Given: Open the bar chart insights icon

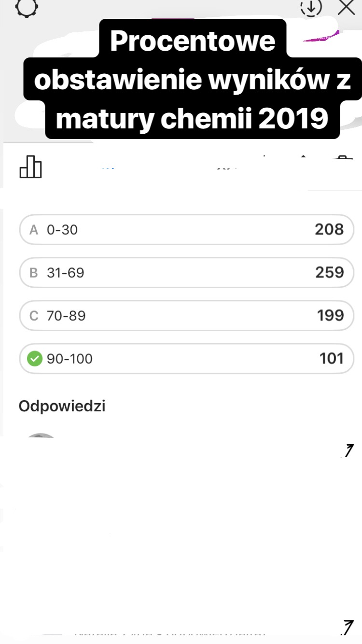Looking at the screenshot, I should click(30, 167).
